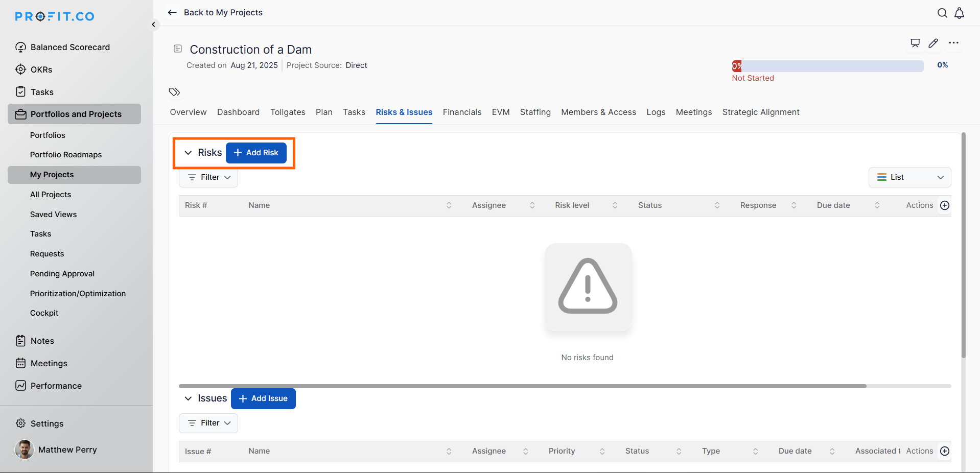Open the search magnifier icon
Screen dimensions: 980x473
942,13
